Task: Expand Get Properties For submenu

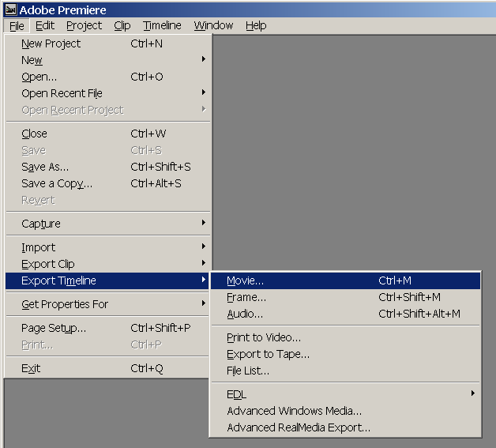Action: (x=107, y=304)
